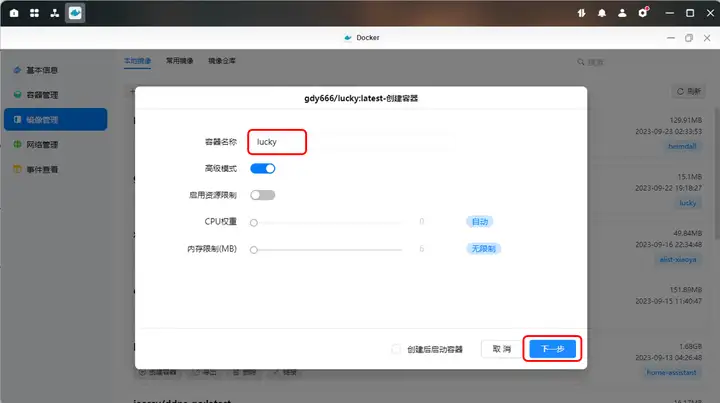The height and width of the screenshot is (403, 720).
Task: Click the 129.91MB size text
Action: (686, 120)
